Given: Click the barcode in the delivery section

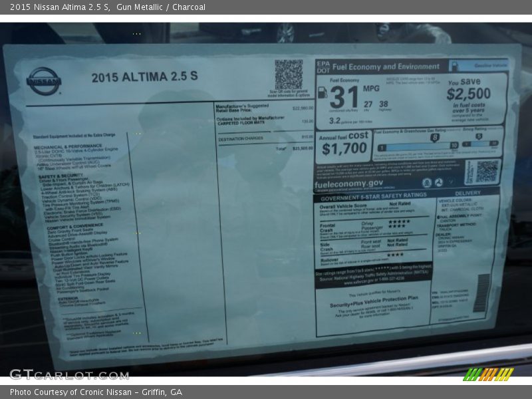Looking at the screenshot, I should pyautogui.click(x=481, y=293).
